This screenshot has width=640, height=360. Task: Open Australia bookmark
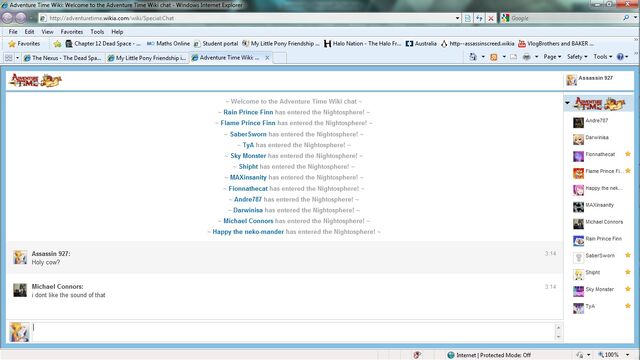pyautogui.click(x=421, y=44)
